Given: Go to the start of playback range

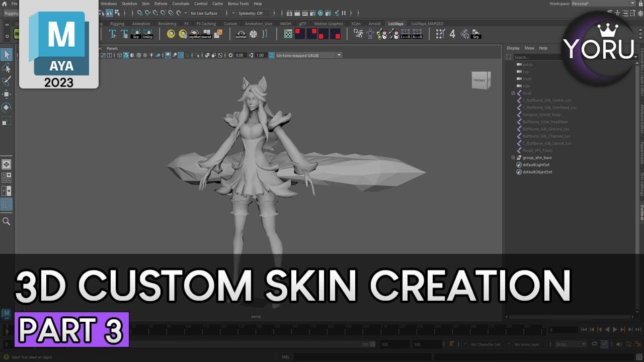Looking at the screenshot, I should [584, 330].
